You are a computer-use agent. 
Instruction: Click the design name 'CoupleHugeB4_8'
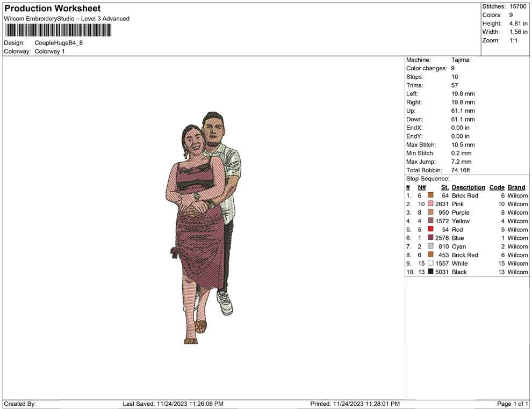pos(59,43)
